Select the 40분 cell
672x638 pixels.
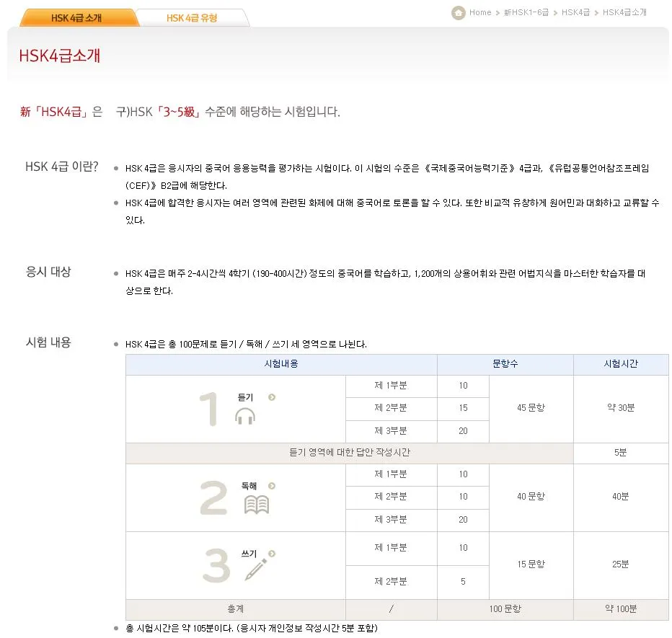(621, 497)
